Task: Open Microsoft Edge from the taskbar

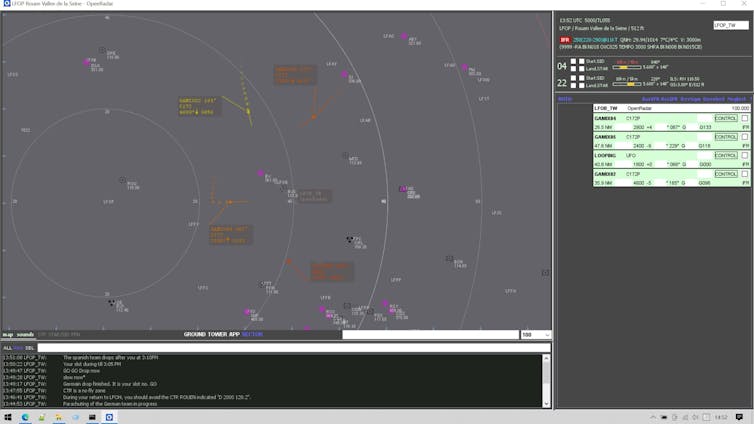Action: pos(26,417)
